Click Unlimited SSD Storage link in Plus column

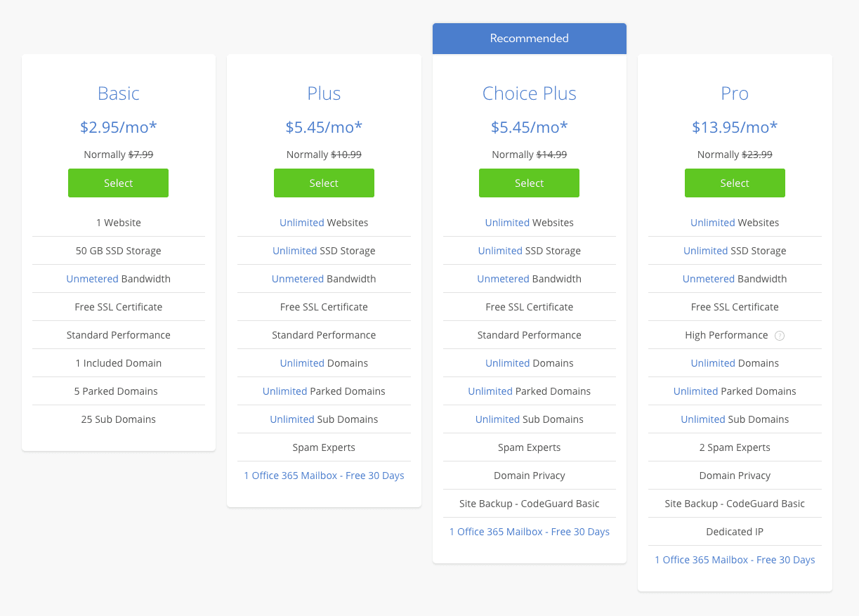click(x=294, y=251)
